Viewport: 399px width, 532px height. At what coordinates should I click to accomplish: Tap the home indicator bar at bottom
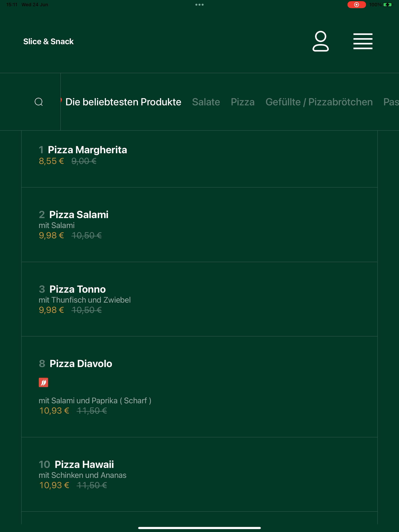tap(199, 528)
